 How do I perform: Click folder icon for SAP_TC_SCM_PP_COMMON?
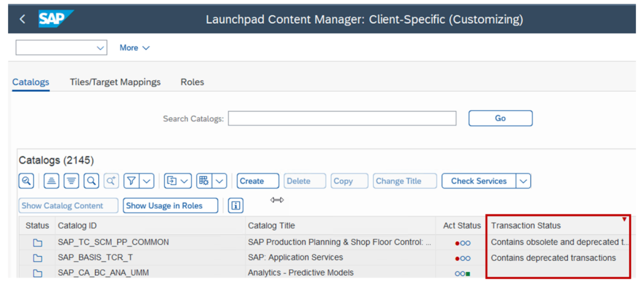click(x=38, y=243)
